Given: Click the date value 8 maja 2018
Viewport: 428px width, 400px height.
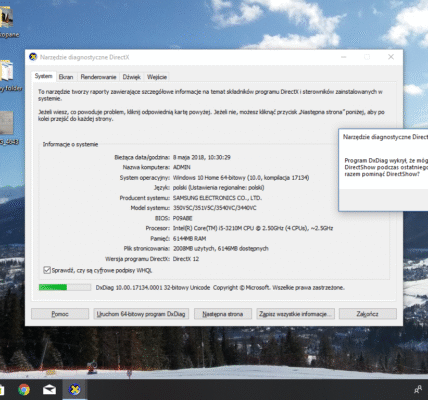Looking at the screenshot, I should tap(201, 157).
